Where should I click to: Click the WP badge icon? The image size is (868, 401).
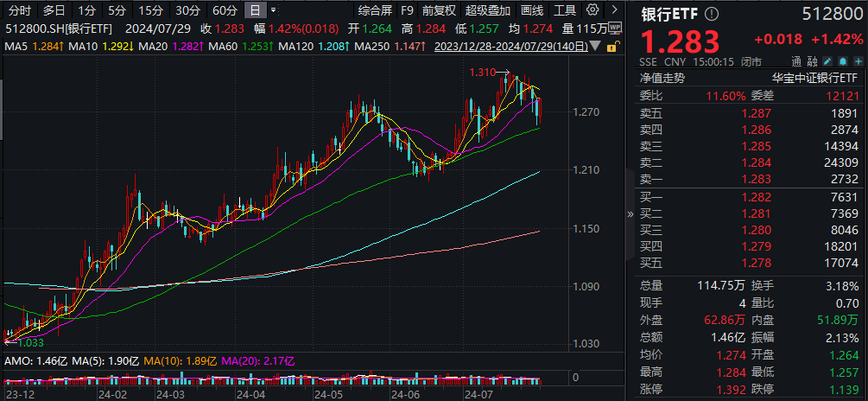[x=614, y=29]
